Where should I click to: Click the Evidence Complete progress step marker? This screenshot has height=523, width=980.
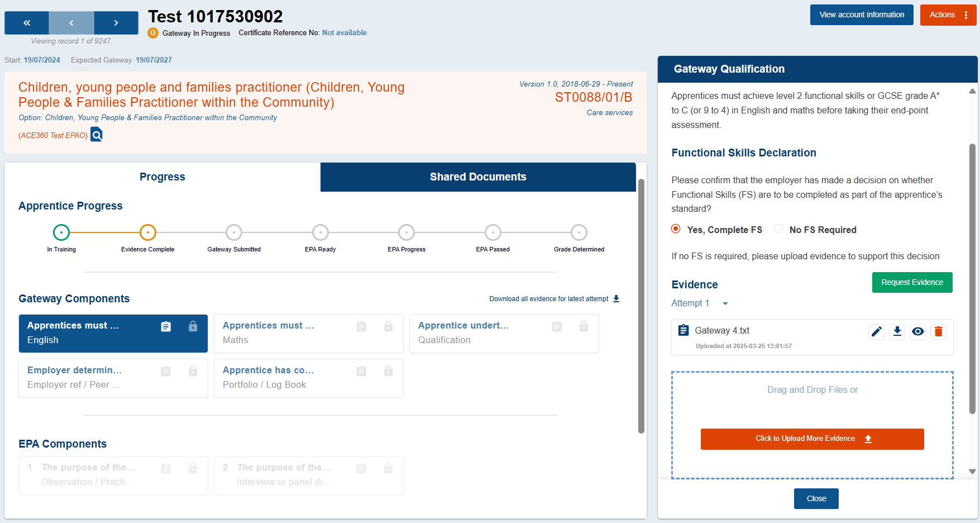coord(147,232)
